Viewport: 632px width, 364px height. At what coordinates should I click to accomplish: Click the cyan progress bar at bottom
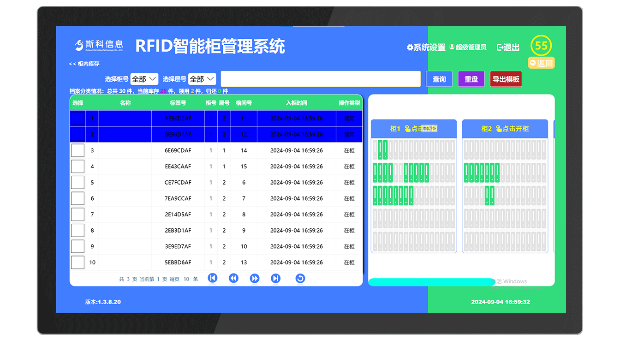(431, 281)
